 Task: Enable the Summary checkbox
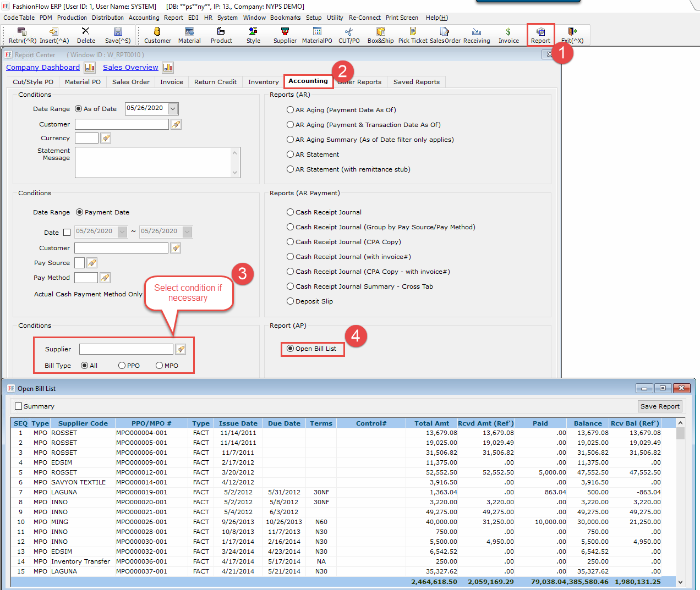19,406
